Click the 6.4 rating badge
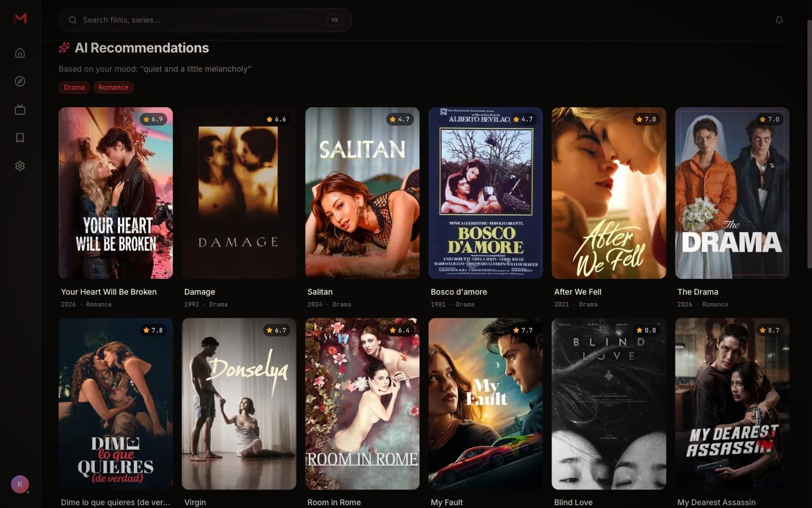The image size is (812, 508). [x=400, y=330]
